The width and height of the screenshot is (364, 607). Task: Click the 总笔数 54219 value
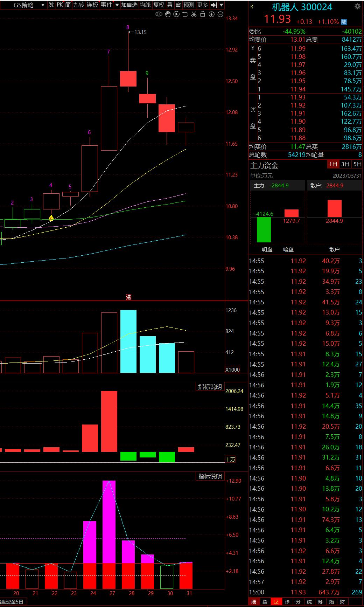pos(296,154)
